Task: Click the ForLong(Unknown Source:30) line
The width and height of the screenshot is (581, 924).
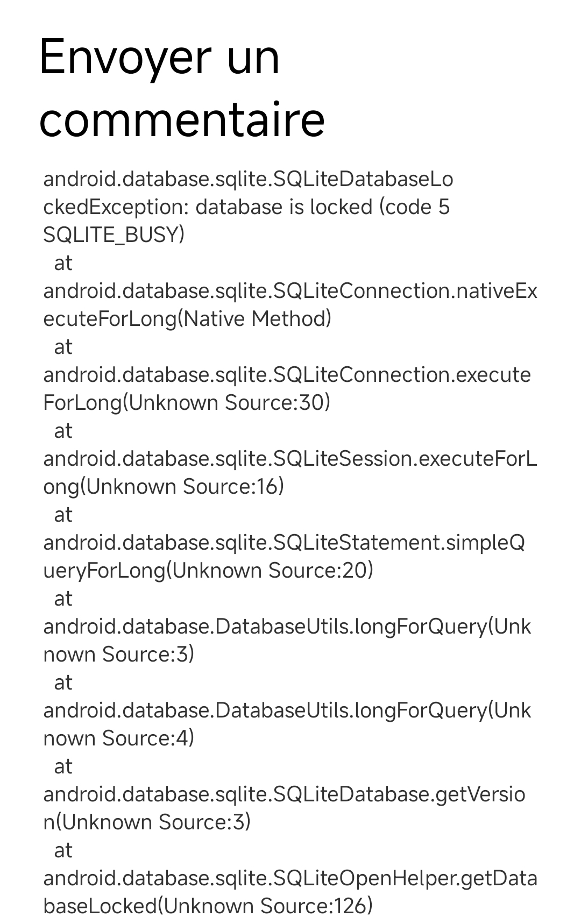Action: click(187, 403)
